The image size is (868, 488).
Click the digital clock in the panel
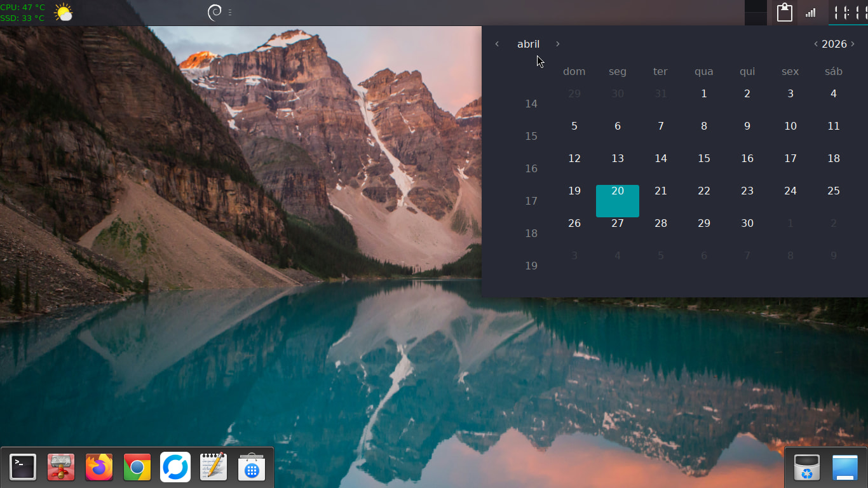[x=848, y=13]
